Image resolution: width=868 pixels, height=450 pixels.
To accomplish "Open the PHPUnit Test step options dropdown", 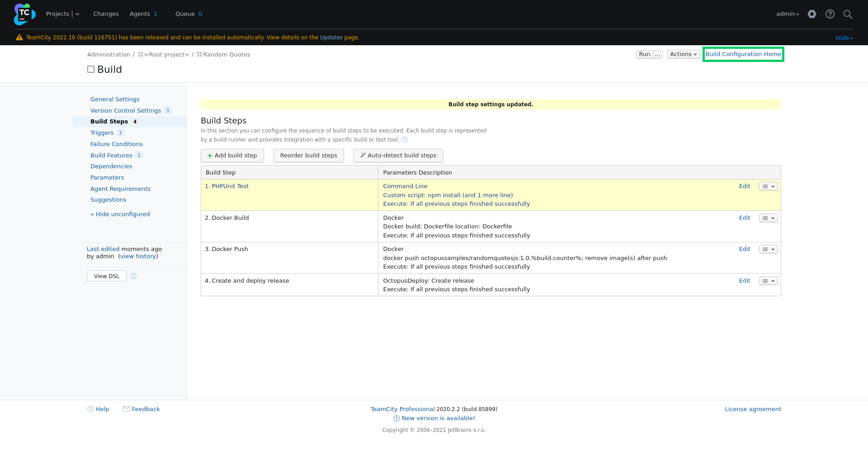I will [x=768, y=186].
